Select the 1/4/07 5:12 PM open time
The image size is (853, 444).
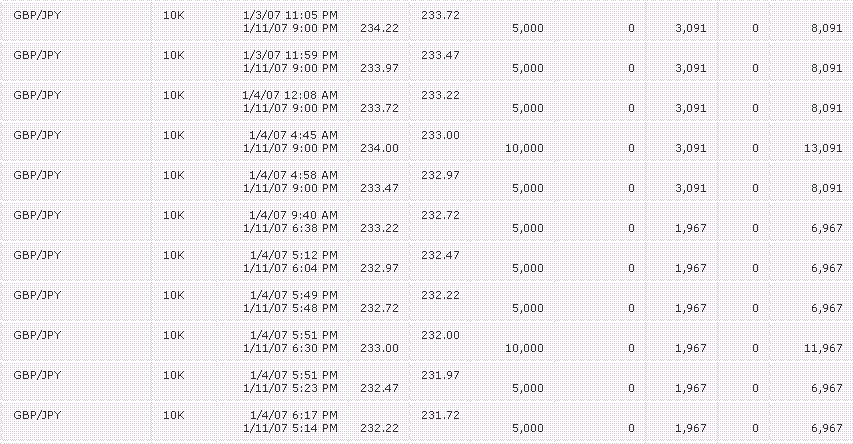[x=294, y=255]
